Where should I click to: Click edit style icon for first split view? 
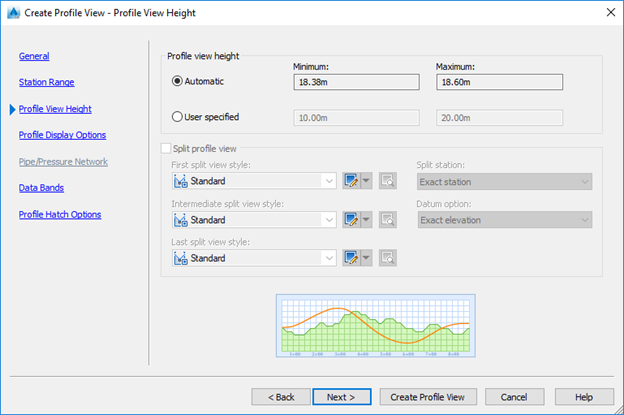pos(351,181)
